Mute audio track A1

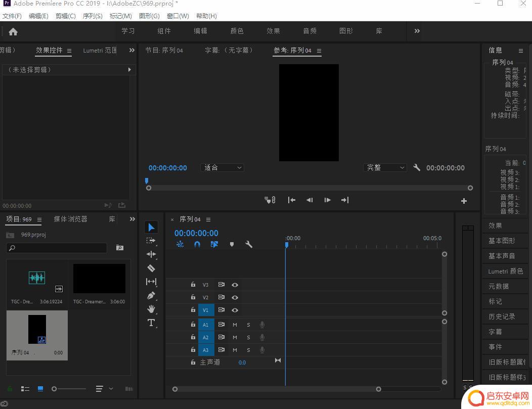point(235,325)
